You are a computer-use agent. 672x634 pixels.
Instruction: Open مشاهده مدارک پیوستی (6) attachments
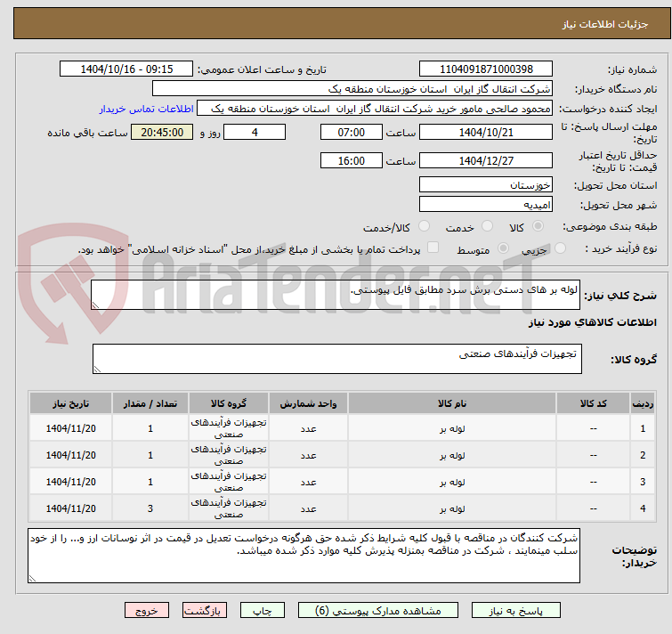(378, 610)
